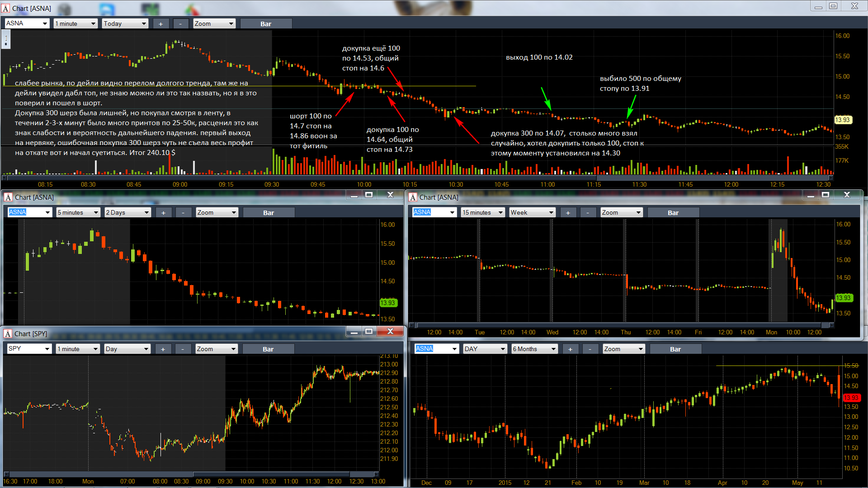The image size is (868, 488).
Task: Click plus button in the 15 minutes ASNA chart
Action: (568, 212)
